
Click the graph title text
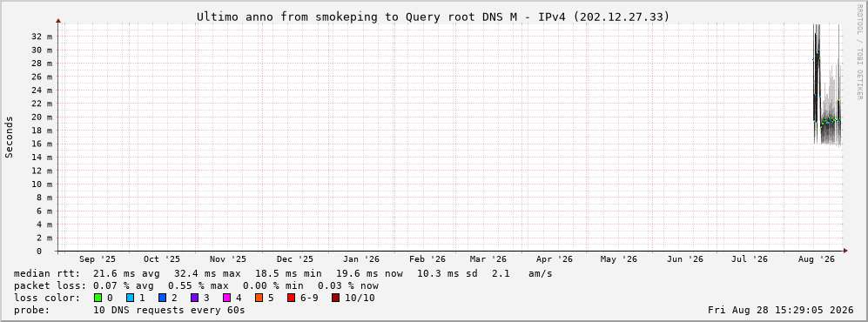[x=433, y=17]
